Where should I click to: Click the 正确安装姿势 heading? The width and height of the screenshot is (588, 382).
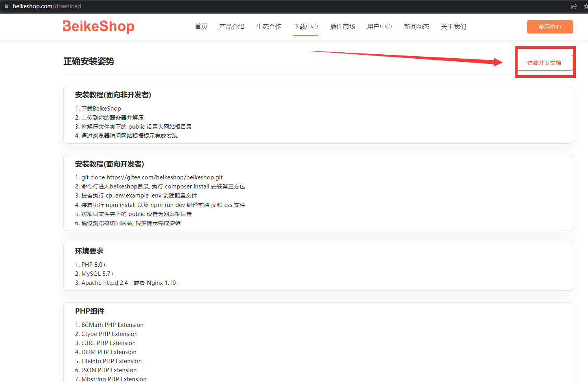89,61
